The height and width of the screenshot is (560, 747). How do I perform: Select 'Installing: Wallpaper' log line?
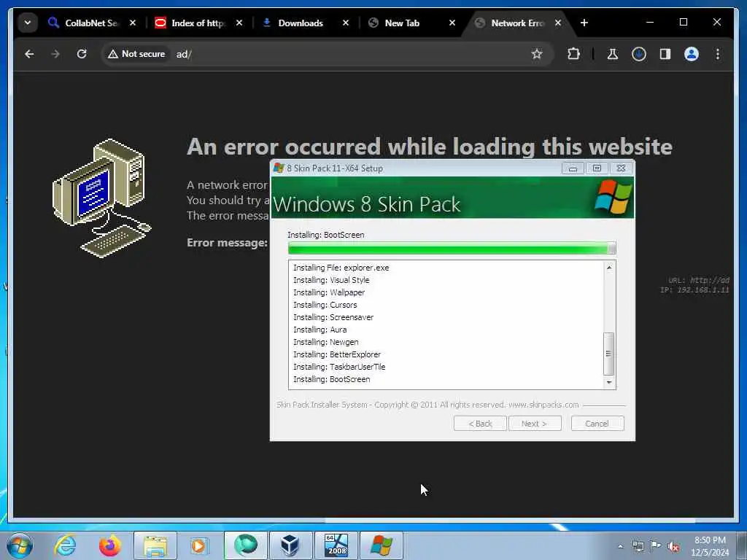tap(329, 292)
